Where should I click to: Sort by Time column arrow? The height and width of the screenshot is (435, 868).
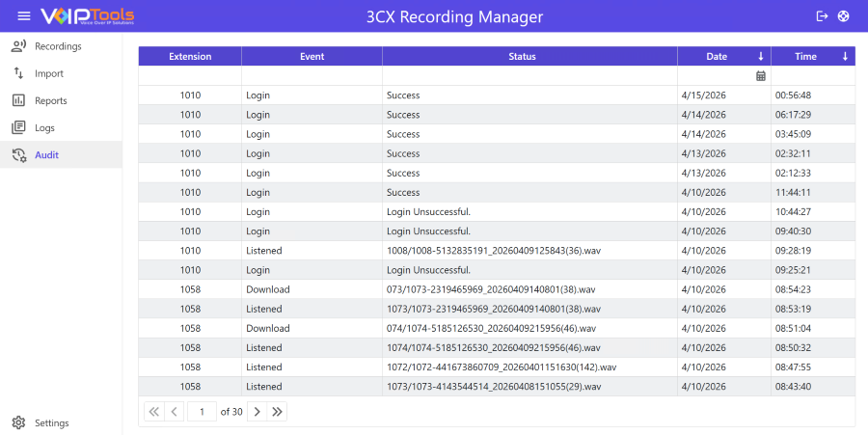click(x=845, y=57)
